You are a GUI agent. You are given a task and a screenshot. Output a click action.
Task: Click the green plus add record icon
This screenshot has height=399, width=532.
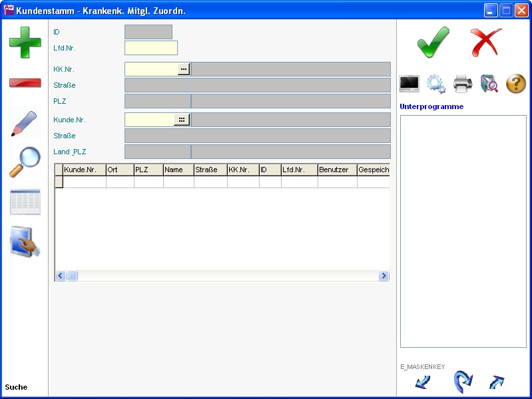(25, 42)
